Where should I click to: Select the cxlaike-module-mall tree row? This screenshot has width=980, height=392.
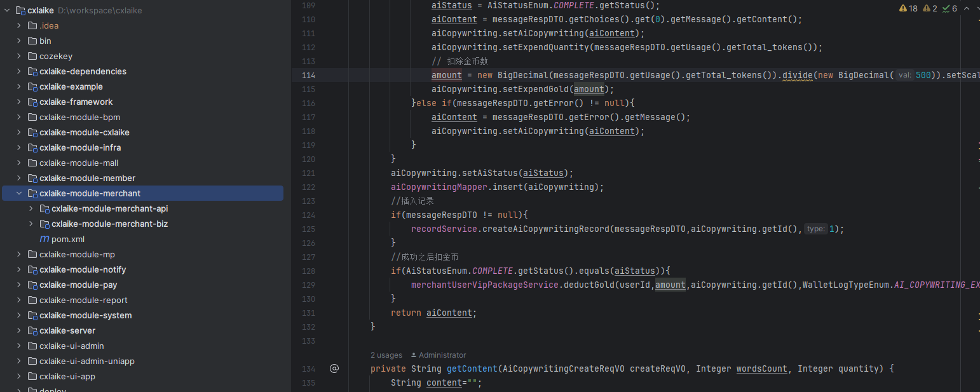[143, 163]
